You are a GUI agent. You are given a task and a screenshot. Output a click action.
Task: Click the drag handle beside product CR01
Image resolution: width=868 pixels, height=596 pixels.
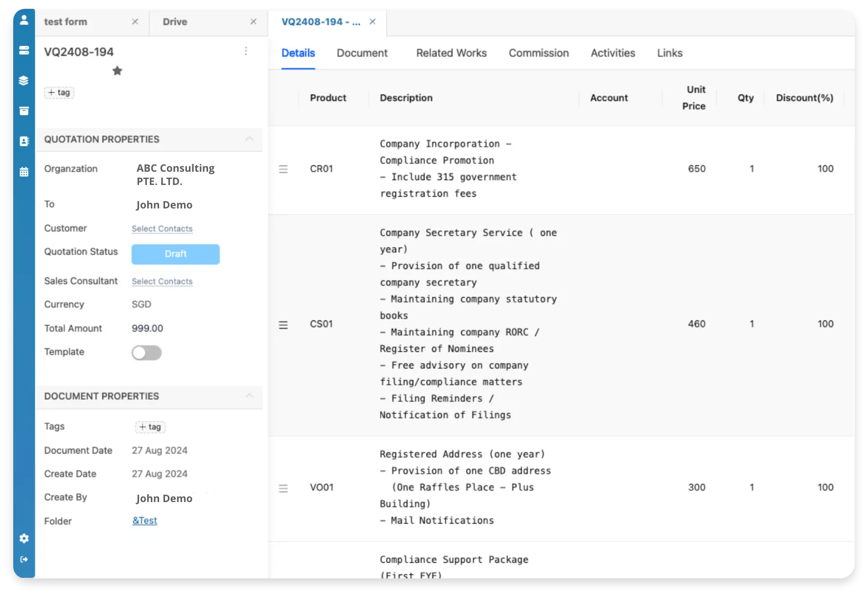coord(283,169)
